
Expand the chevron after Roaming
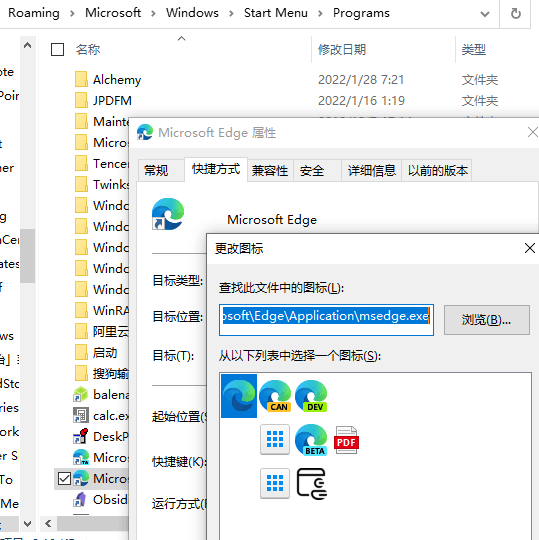(72, 13)
